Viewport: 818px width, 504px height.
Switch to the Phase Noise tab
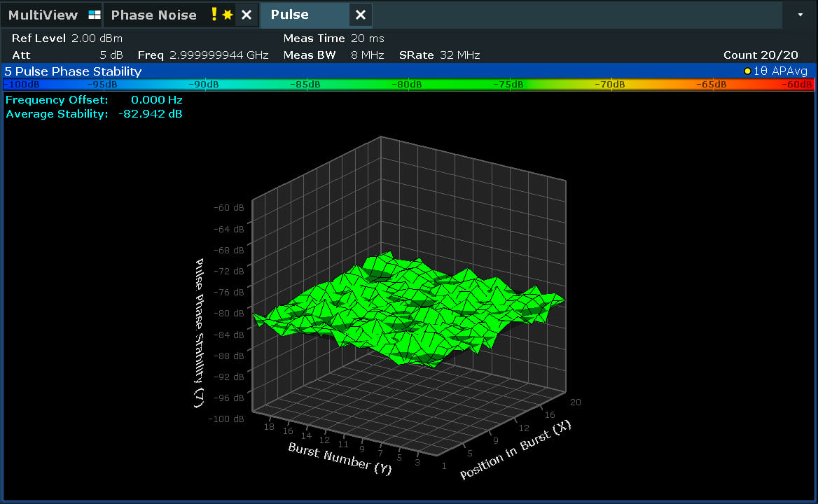(153, 15)
